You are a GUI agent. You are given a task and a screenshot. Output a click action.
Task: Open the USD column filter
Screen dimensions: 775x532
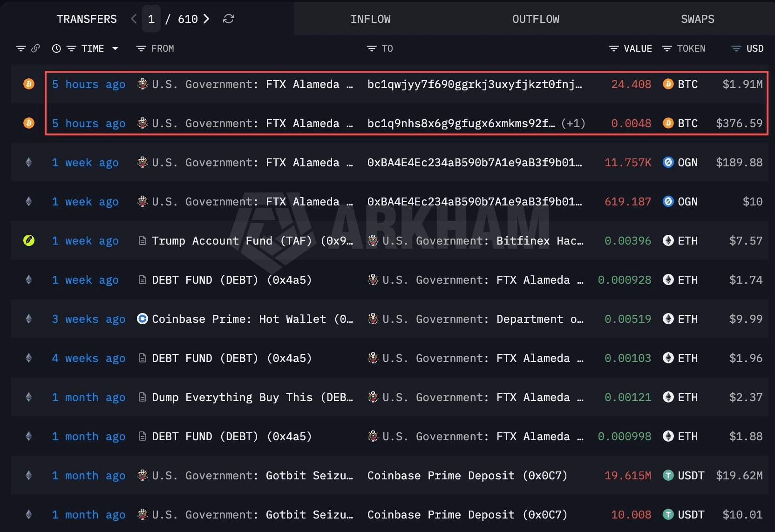pos(736,48)
